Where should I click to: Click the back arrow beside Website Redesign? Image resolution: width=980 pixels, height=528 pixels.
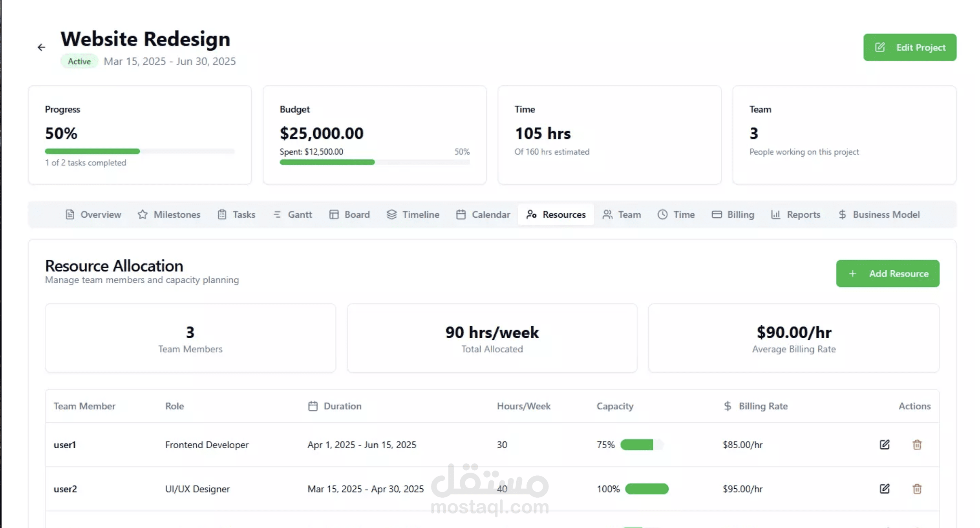coord(41,48)
